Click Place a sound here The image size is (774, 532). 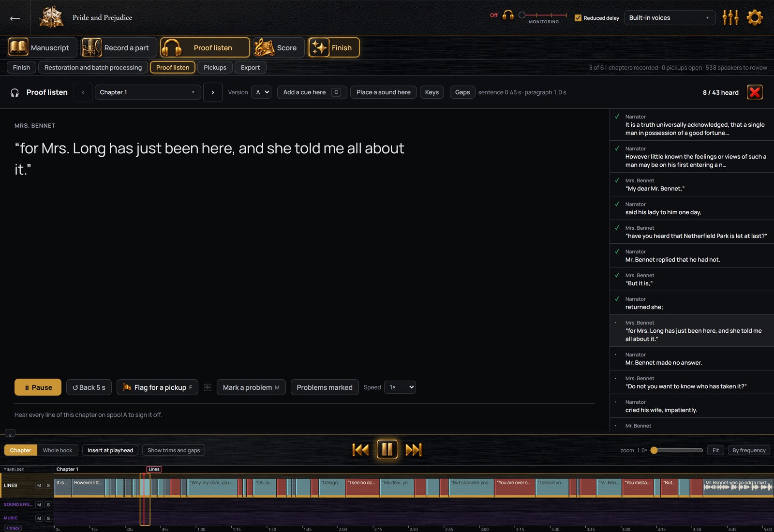[383, 92]
